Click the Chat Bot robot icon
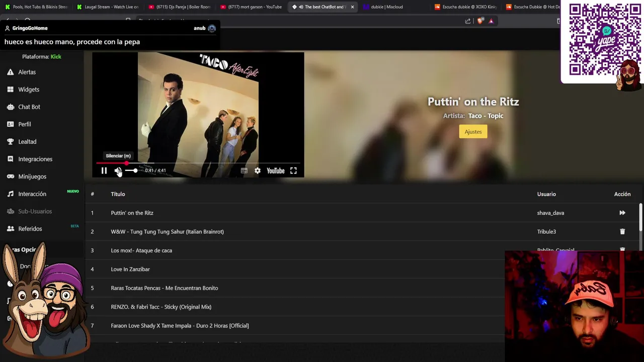644x362 pixels. 10,107
